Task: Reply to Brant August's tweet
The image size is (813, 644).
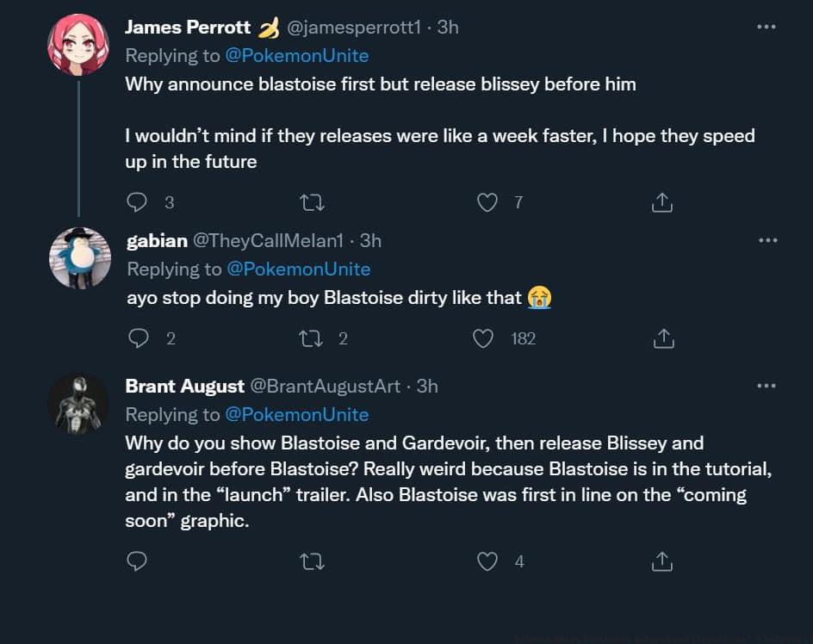Action: point(137,561)
